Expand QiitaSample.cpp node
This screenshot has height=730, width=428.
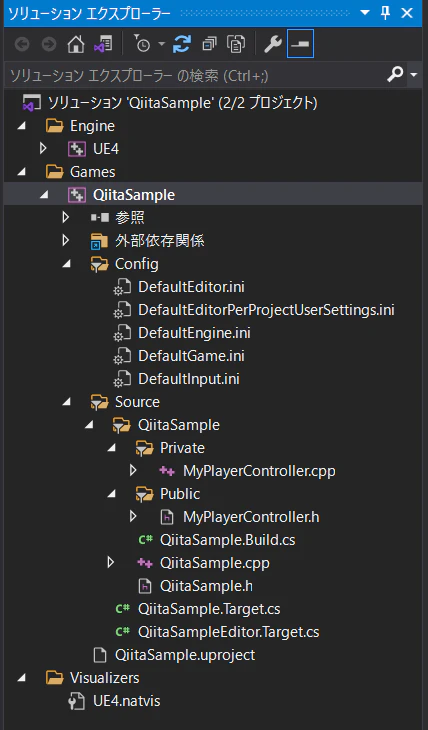[x=111, y=562]
